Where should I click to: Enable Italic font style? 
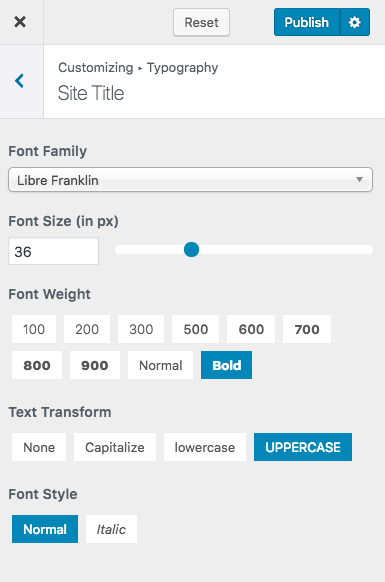pos(111,529)
